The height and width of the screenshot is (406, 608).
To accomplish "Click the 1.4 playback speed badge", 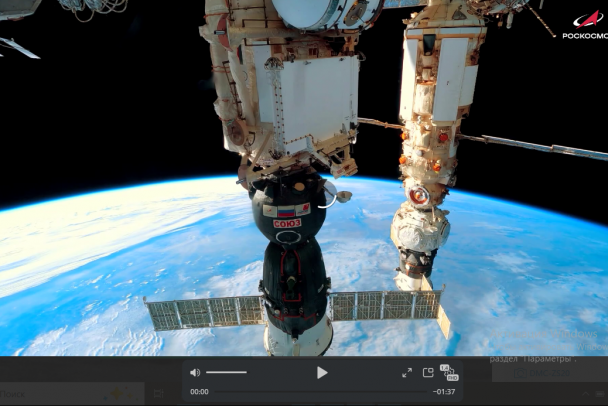I will tap(445, 368).
